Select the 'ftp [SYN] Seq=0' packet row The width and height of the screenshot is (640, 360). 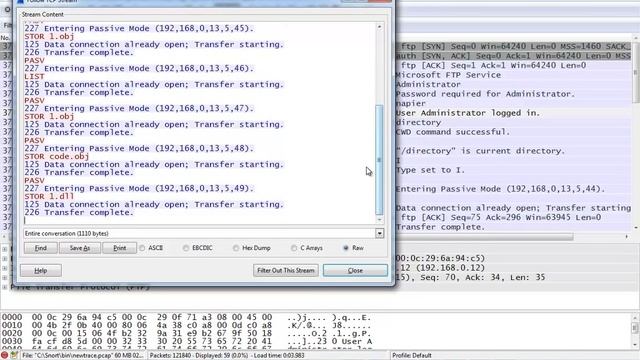[x=513, y=47]
